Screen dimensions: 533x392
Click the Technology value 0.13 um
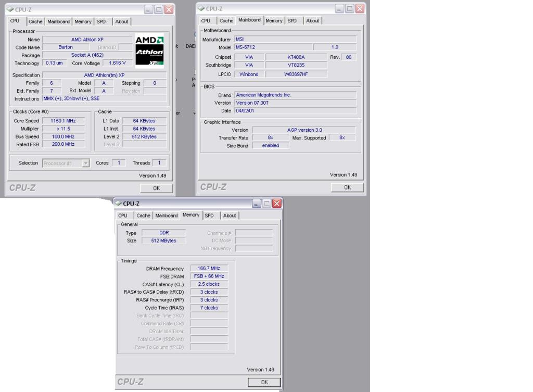(x=54, y=63)
